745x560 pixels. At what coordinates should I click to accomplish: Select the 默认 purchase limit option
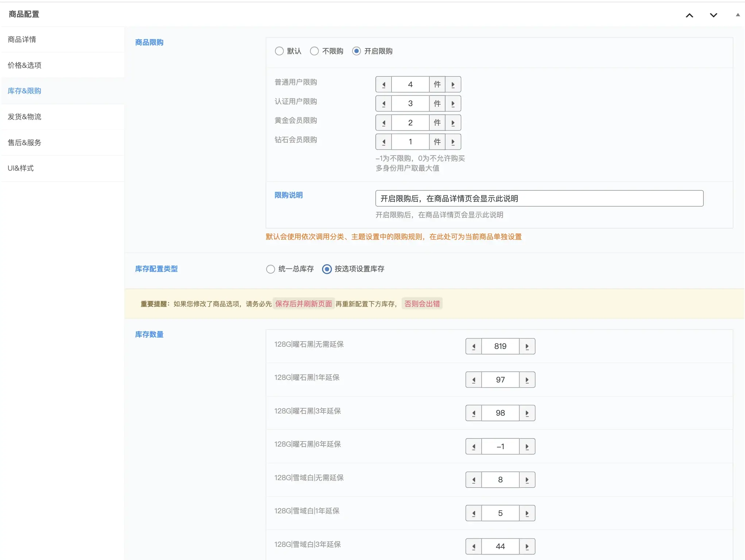coord(279,51)
